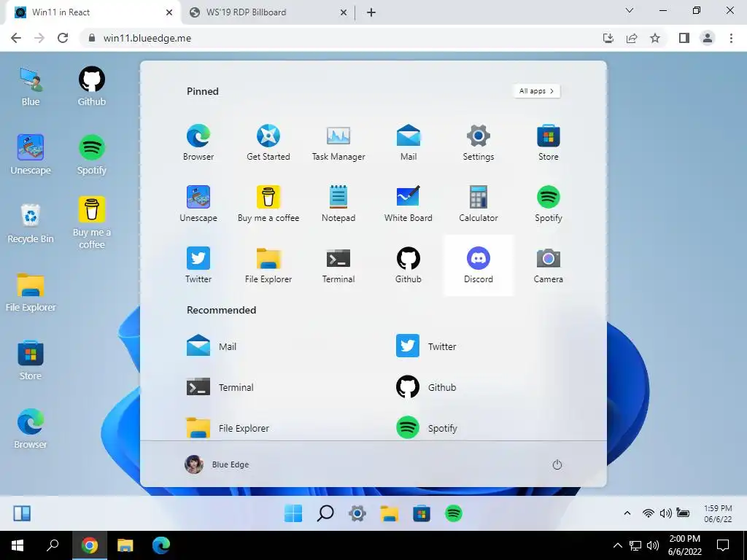747x560 pixels.
Task: Open Spotify in the pinned grid
Action: point(549,204)
